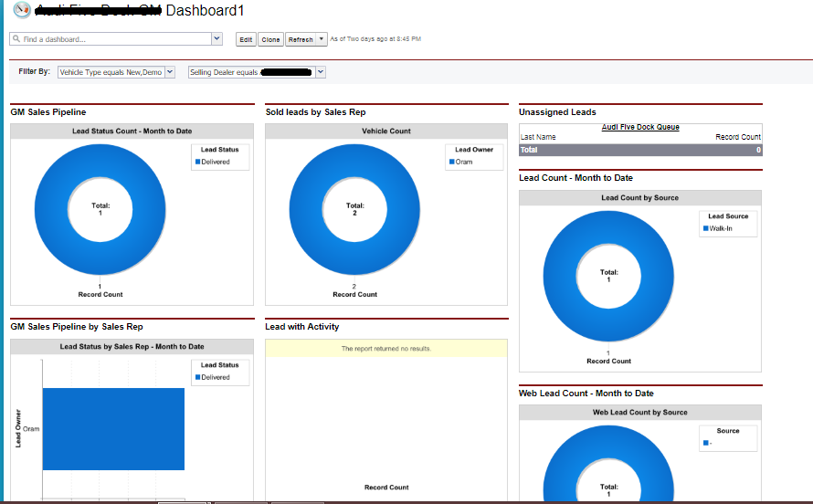Click the Source legend swatch in Web Lead chart
The width and height of the screenshot is (813, 504).
pos(706,443)
